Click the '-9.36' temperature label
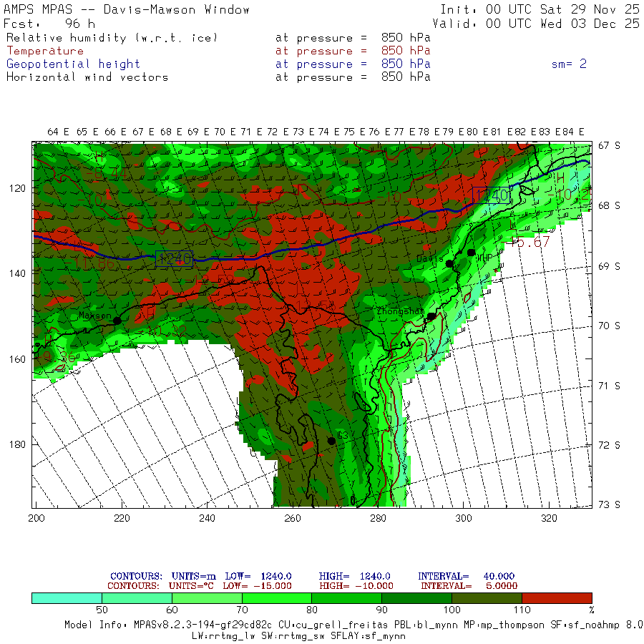This screenshot has width=644, height=644. [55, 356]
